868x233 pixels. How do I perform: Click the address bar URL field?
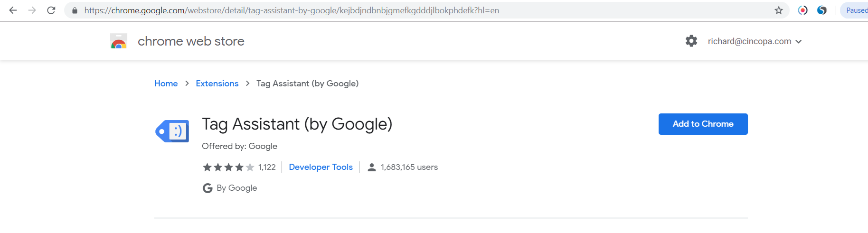[x=380, y=10]
